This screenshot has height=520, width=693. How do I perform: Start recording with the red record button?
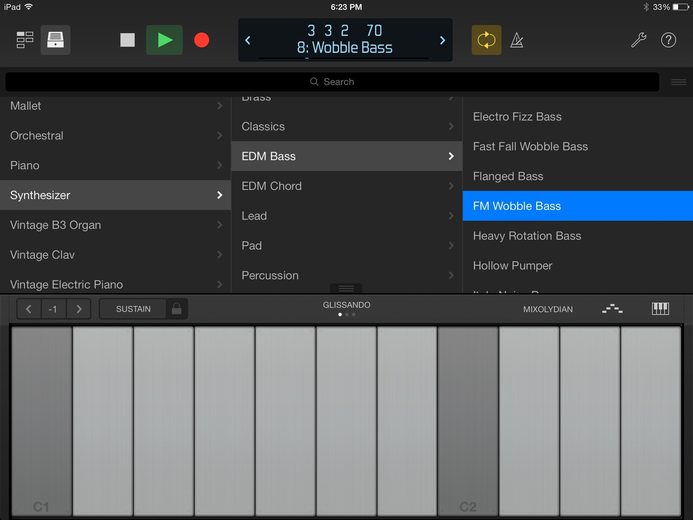pyautogui.click(x=202, y=40)
